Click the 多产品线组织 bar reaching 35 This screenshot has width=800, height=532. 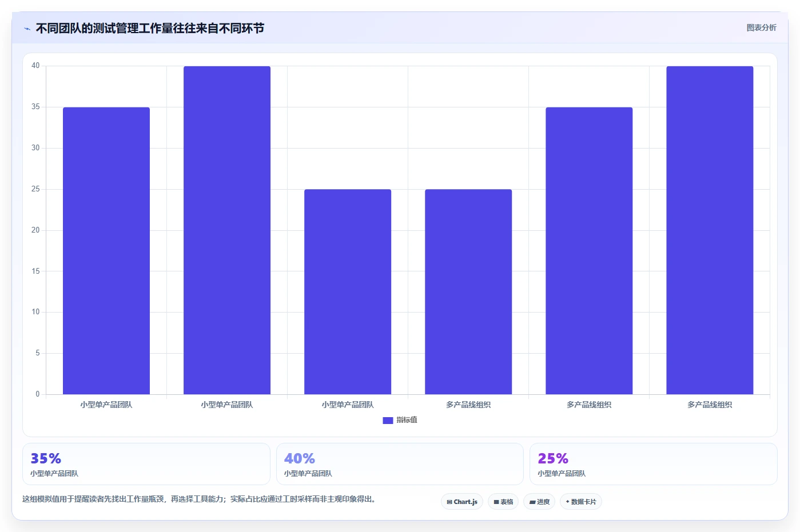[x=589, y=251]
